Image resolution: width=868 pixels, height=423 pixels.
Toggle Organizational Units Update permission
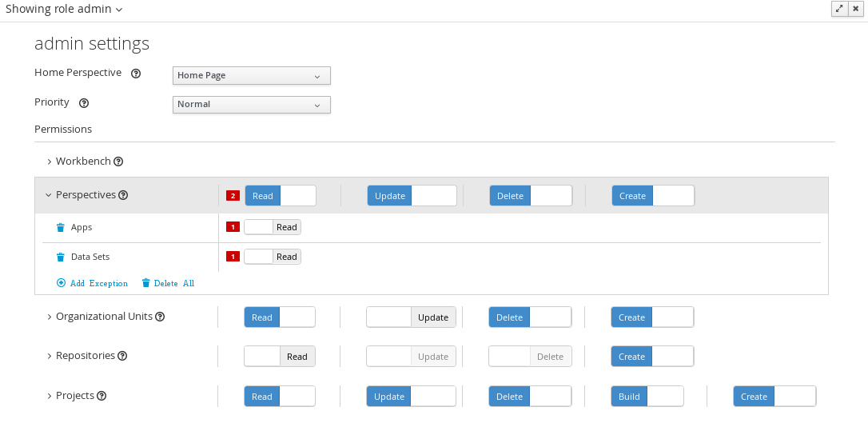(x=411, y=317)
